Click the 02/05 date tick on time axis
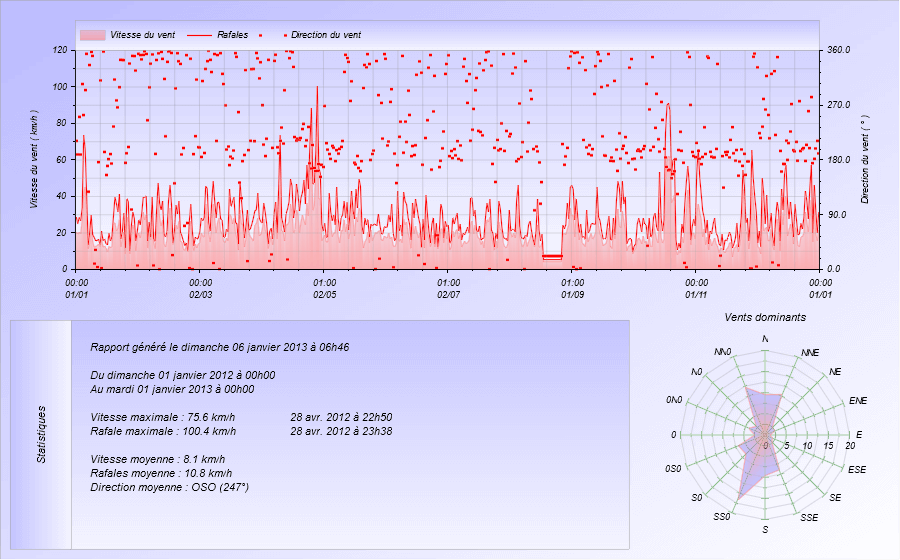 (324, 295)
